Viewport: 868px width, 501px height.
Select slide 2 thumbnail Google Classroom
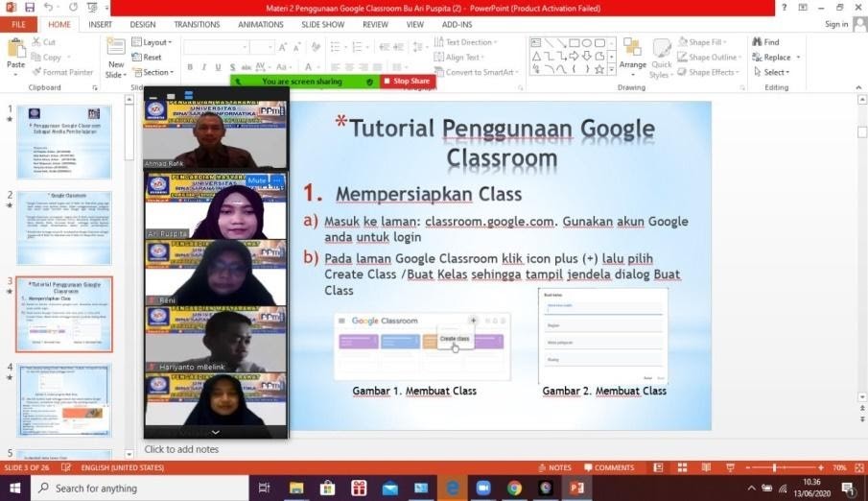(64, 227)
